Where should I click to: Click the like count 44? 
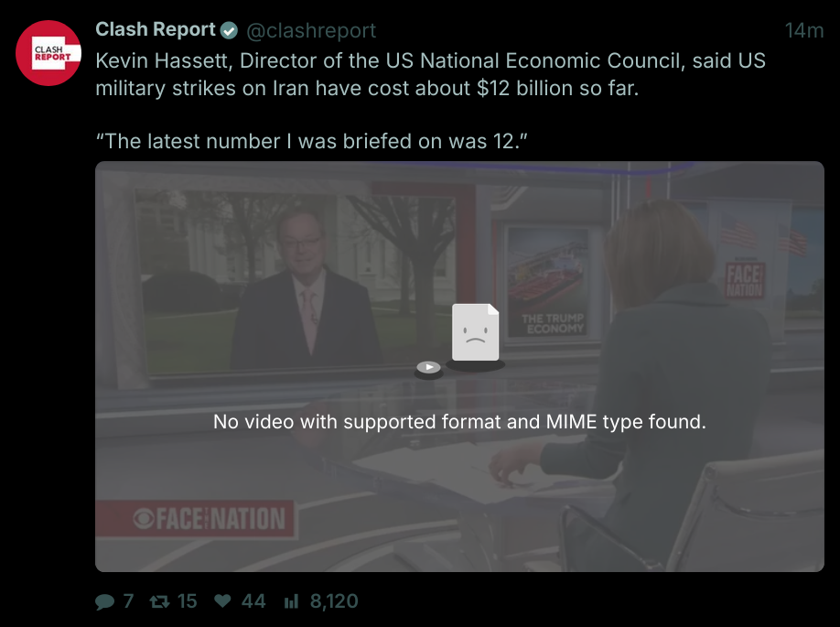(253, 601)
